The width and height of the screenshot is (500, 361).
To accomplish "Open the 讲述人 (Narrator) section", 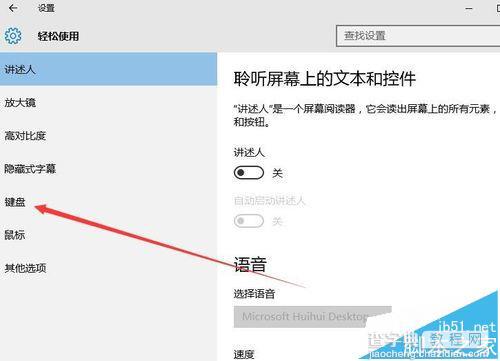I will coord(108,69).
